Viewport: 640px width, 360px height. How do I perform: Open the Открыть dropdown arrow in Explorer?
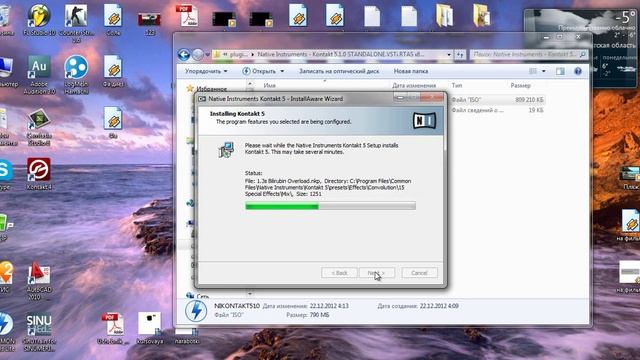282,71
